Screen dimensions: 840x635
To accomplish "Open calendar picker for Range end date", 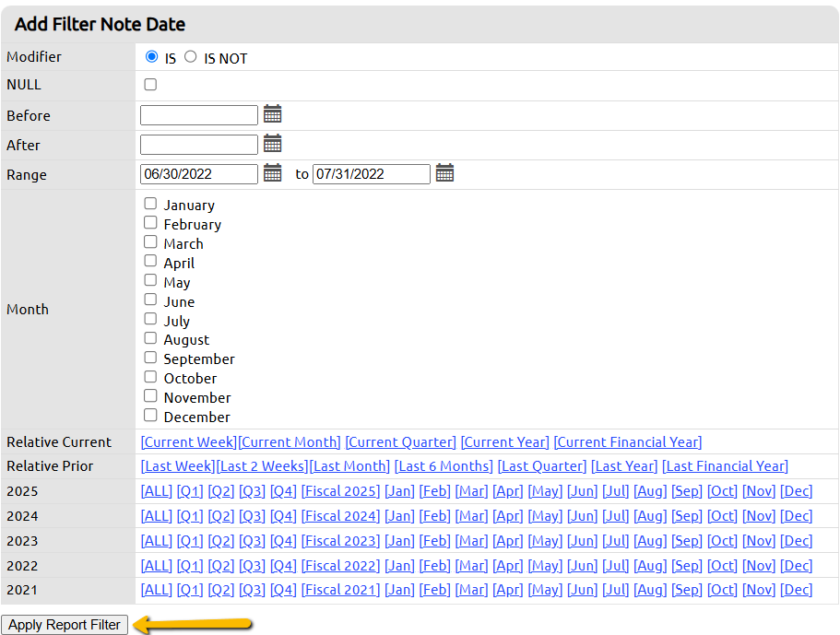I will (x=444, y=173).
